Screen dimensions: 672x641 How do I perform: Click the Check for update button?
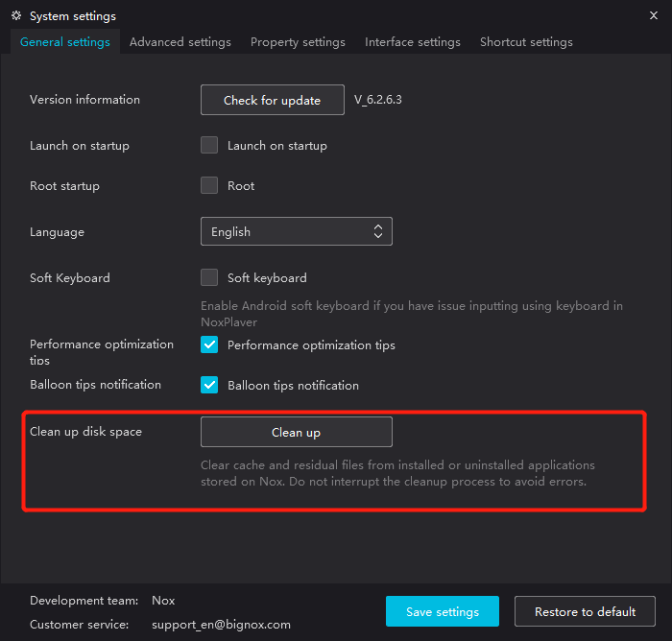click(272, 101)
